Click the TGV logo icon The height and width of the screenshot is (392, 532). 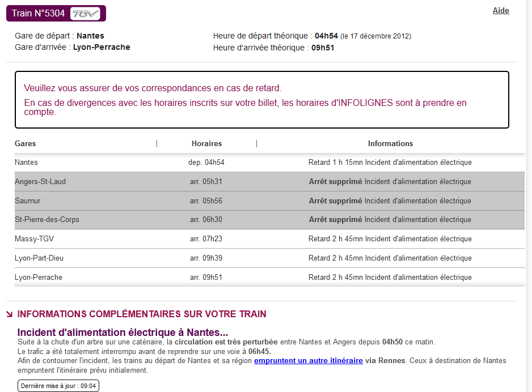[85, 14]
